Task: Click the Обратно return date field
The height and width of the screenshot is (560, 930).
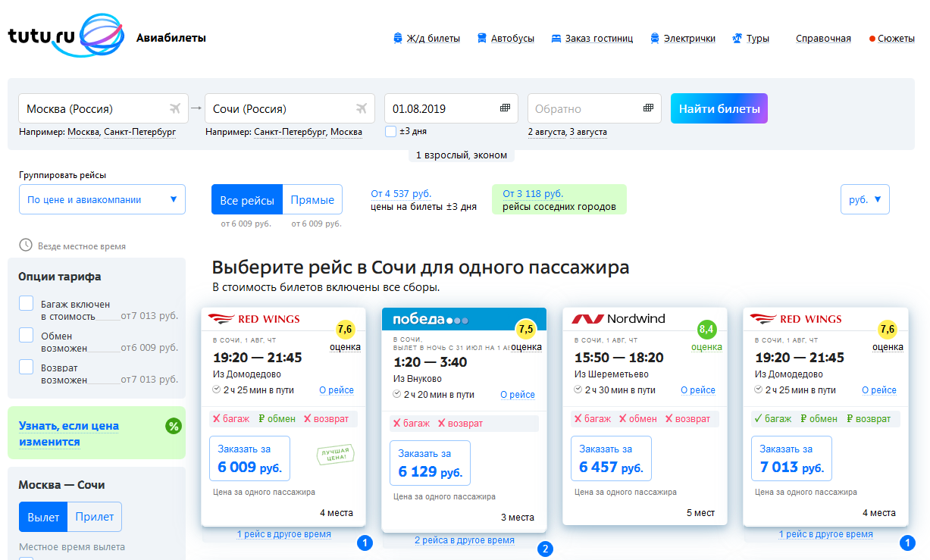Action: 584,108
